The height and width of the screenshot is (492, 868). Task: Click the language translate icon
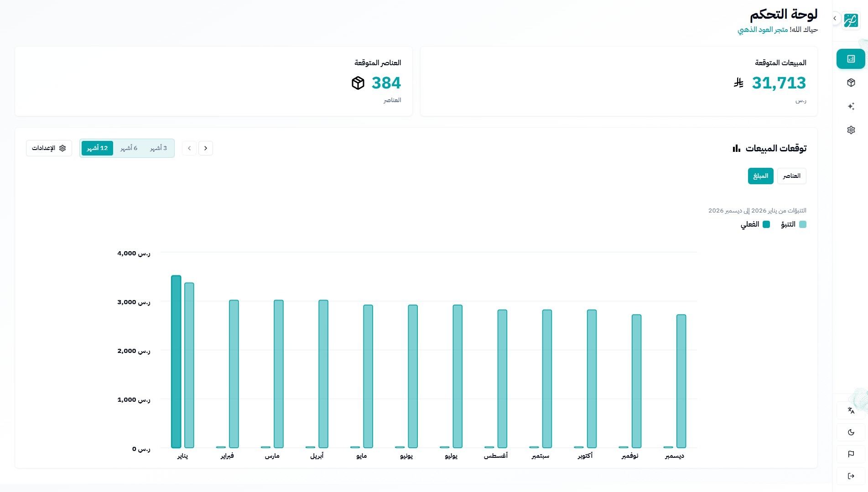[851, 410]
